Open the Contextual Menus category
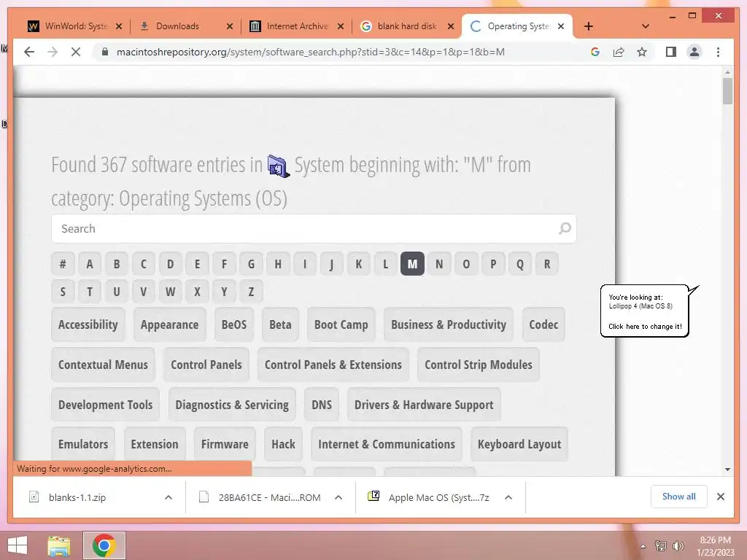747x560 pixels. (x=103, y=365)
